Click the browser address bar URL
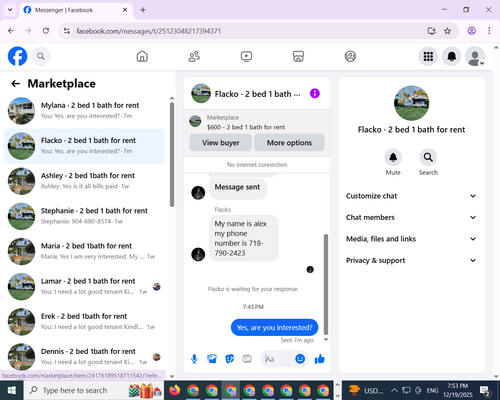Screen dimensions: 500x400 point(149,31)
